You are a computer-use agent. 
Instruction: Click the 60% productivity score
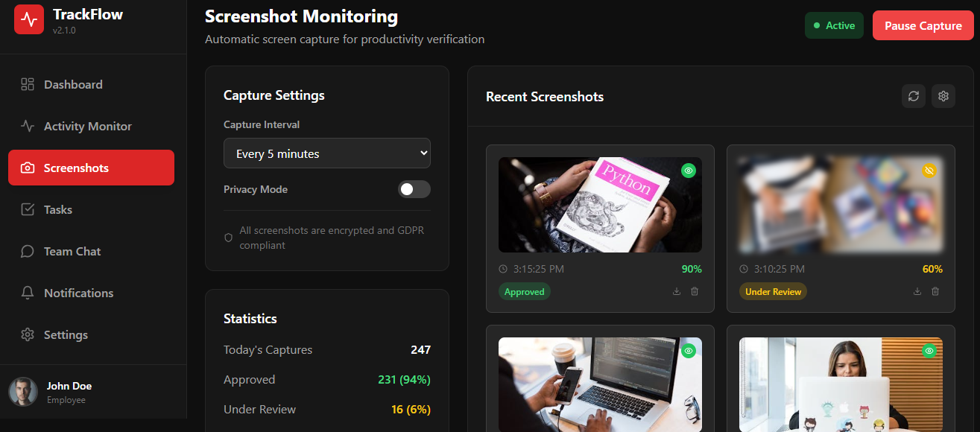click(x=932, y=269)
